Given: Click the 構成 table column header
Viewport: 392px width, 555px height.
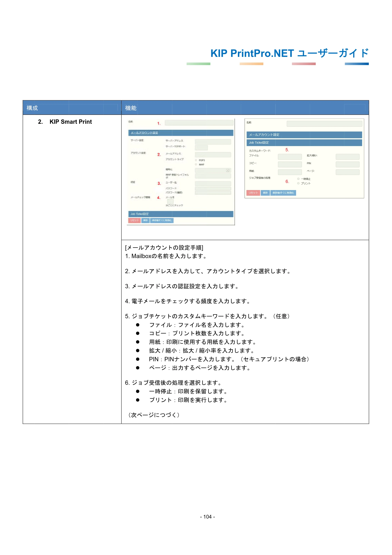Looking at the screenshot, I should click(32, 108).
